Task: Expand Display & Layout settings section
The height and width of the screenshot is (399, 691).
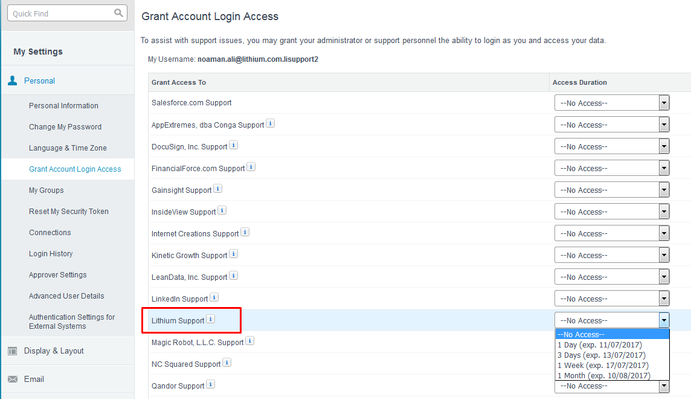Action: pyautogui.click(x=54, y=351)
